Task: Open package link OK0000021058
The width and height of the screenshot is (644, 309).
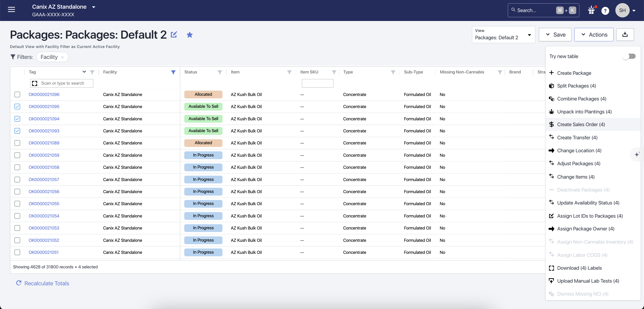Action: tap(44, 167)
